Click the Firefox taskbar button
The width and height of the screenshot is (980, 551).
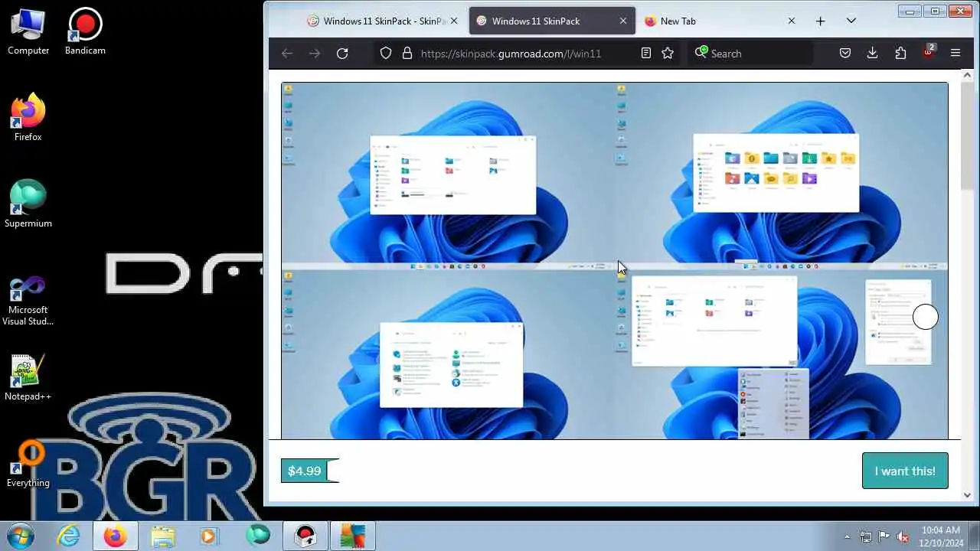pos(116,536)
